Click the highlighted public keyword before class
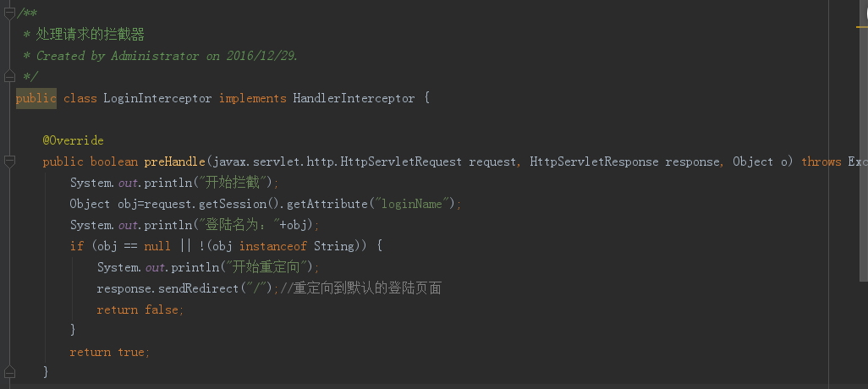Image resolution: width=868 pixels, height=389 pixels. tap(36, 98)
